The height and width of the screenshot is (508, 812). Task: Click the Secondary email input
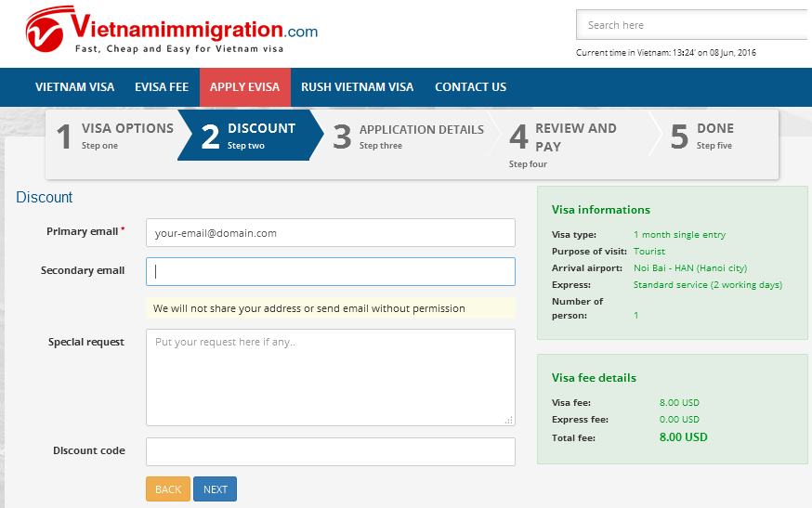(x=330, y=271)
